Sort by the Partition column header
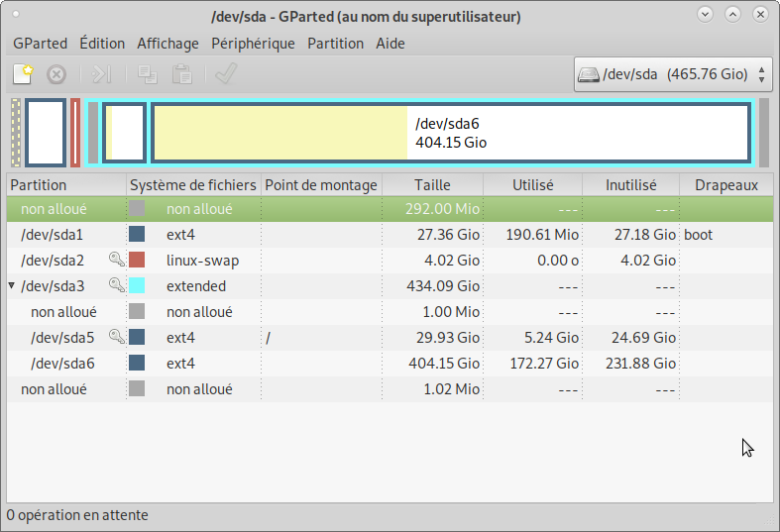This screenshot has height=532, width=780. click(x=66, y=185)
